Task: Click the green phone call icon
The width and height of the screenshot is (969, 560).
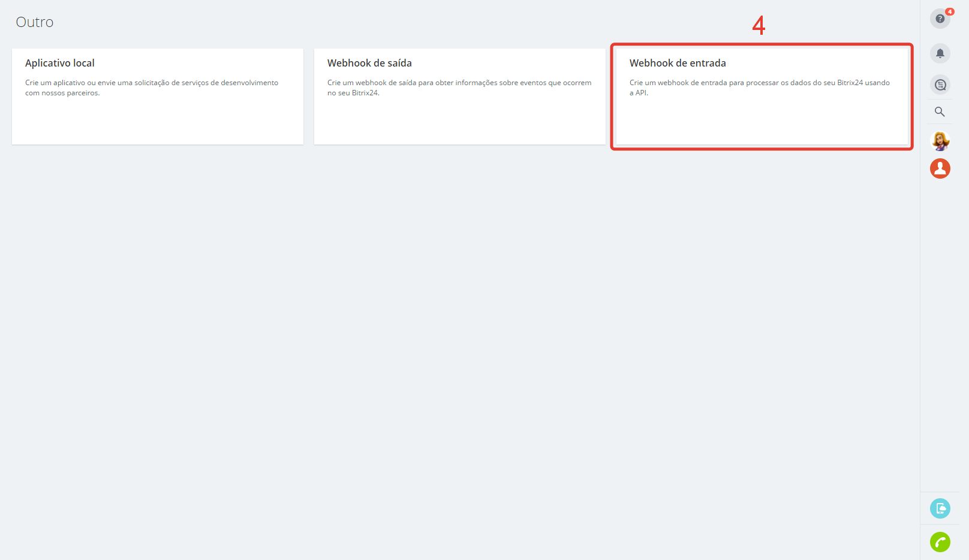Action: point(940,542)
